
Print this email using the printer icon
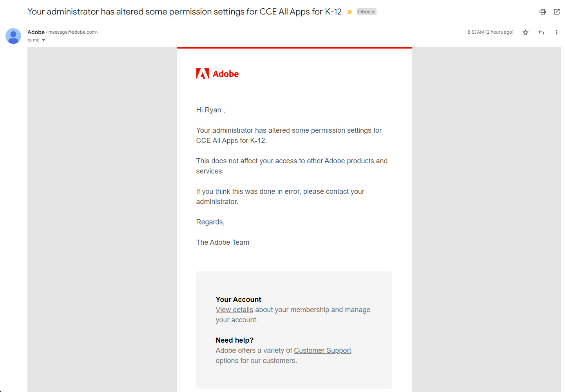[x=542, y=12]
